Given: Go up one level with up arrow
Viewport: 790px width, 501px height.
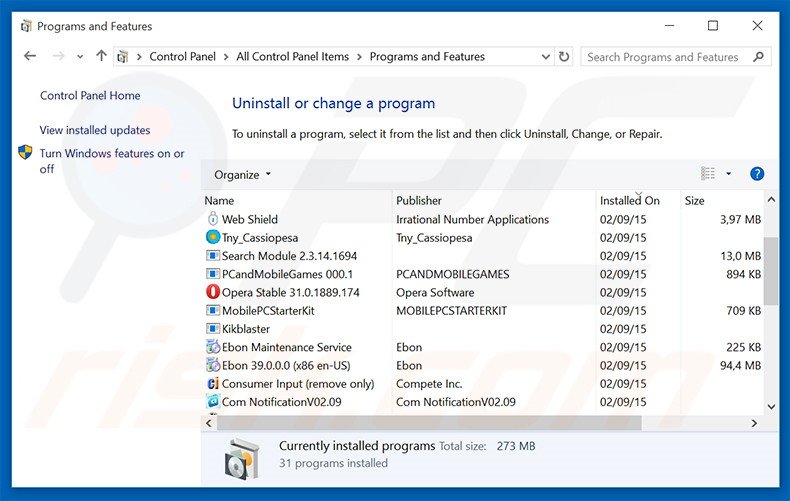Looking at the screenshot, I should click(x=101, y=56).
